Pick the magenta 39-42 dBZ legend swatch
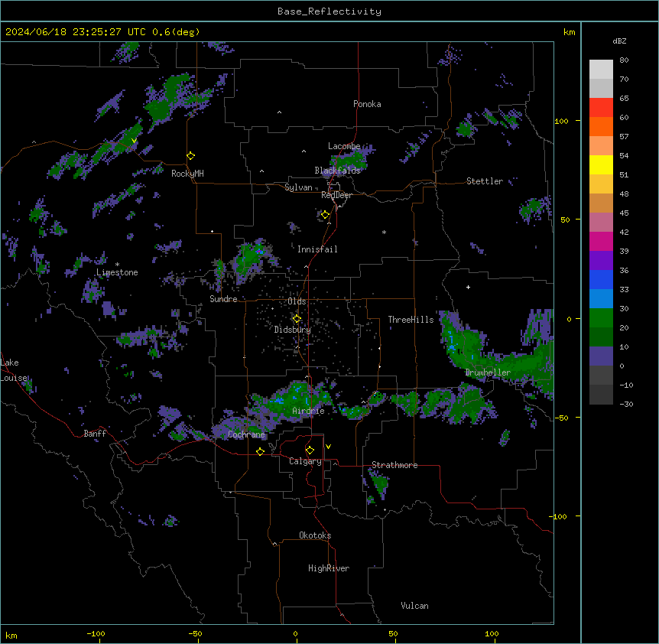 pos(601,241)
